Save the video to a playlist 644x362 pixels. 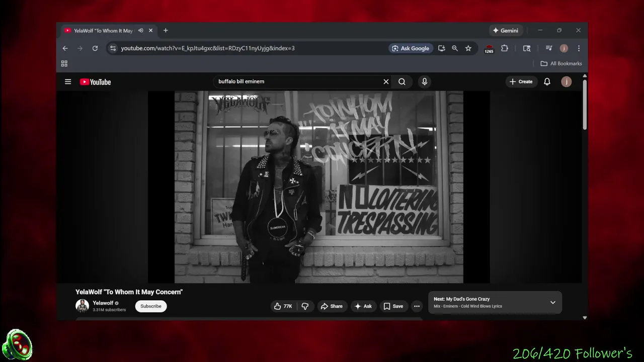(393, 306)
